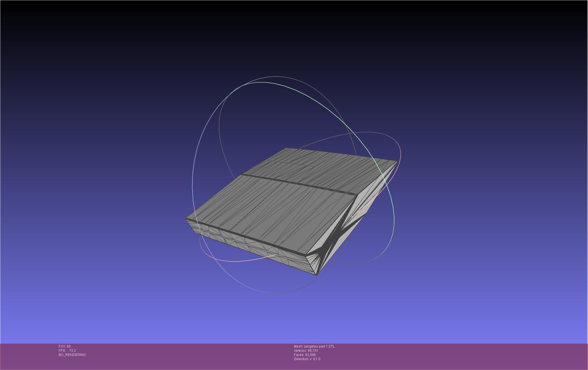Click the Selection: v: 0 f: 0 text
This screenshot has width=588, height=370.
307,359
